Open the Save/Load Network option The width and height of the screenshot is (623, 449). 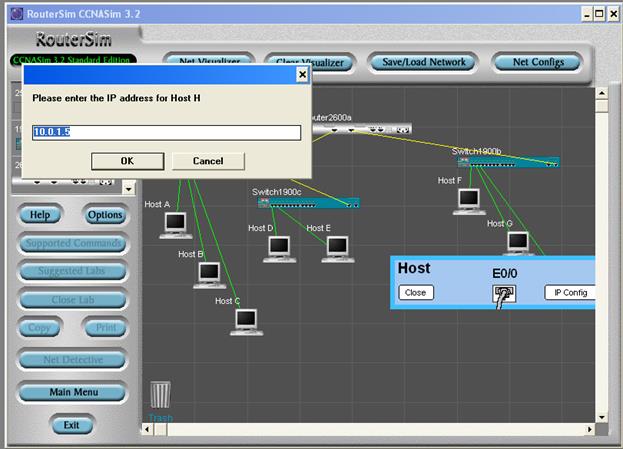[x=424, y=62]
